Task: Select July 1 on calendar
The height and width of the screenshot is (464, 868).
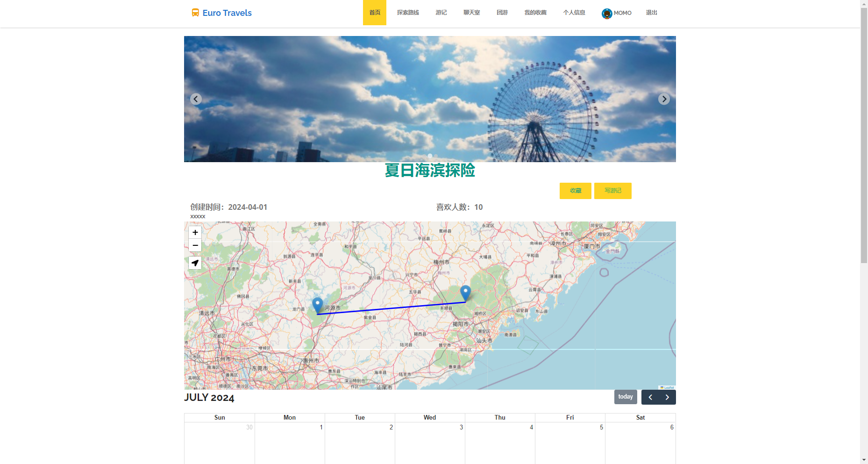Action: pos(290,443)
